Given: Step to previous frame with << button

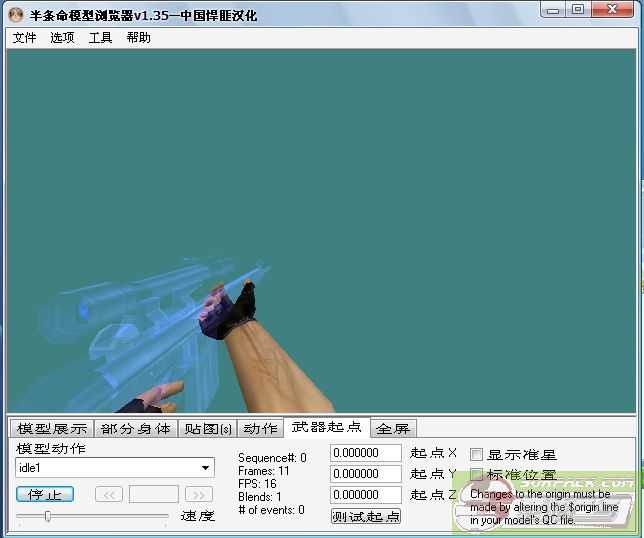Looking at the screenshot, I should tap(109, 494).
